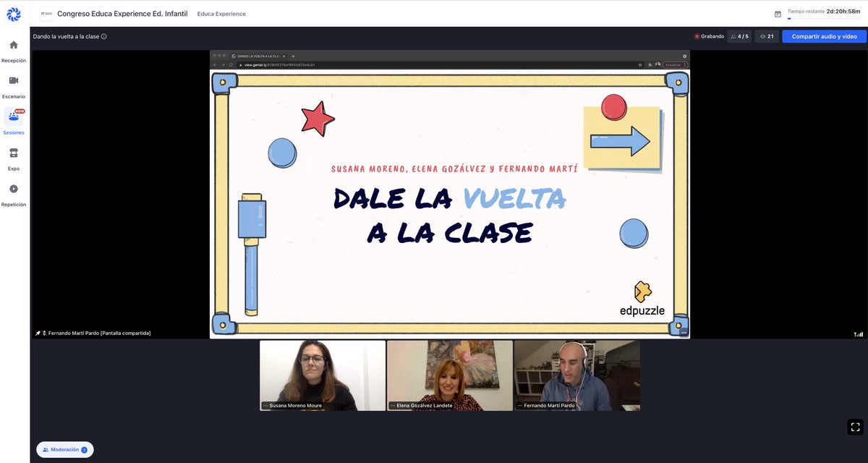The image size is (868, 463).
Task: Open the Expo section
Action: pos(14,158)
